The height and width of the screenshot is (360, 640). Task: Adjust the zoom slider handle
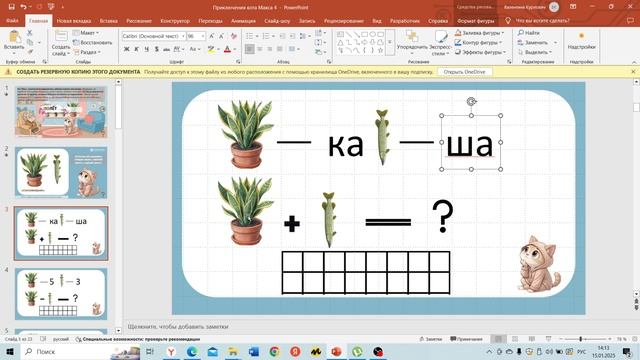pyautogui.click(x=580, y=339)
